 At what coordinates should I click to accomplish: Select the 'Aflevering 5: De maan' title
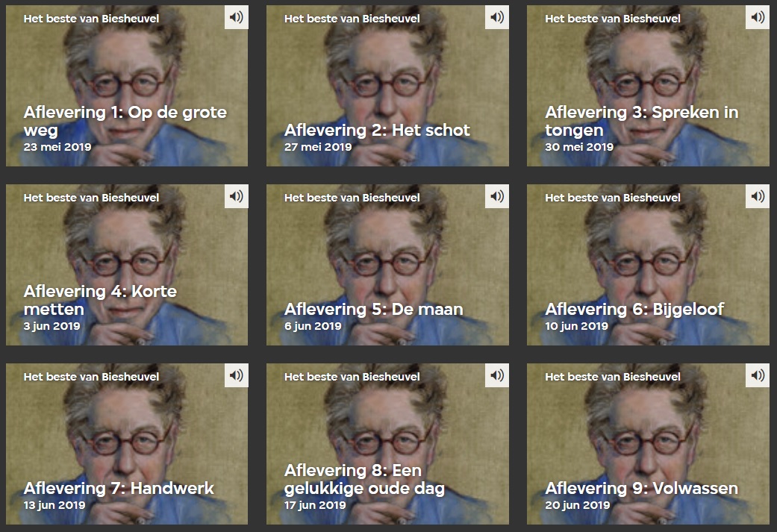coord(374,309)
